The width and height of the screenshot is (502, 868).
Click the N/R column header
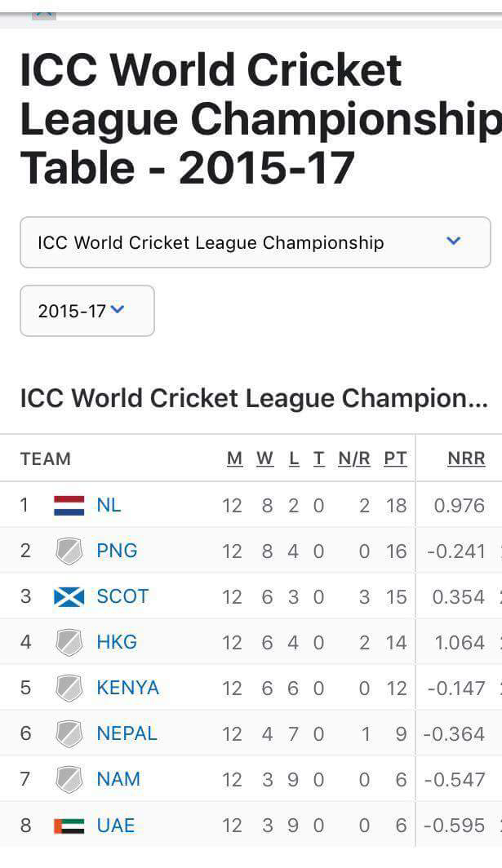pos(354,459)
